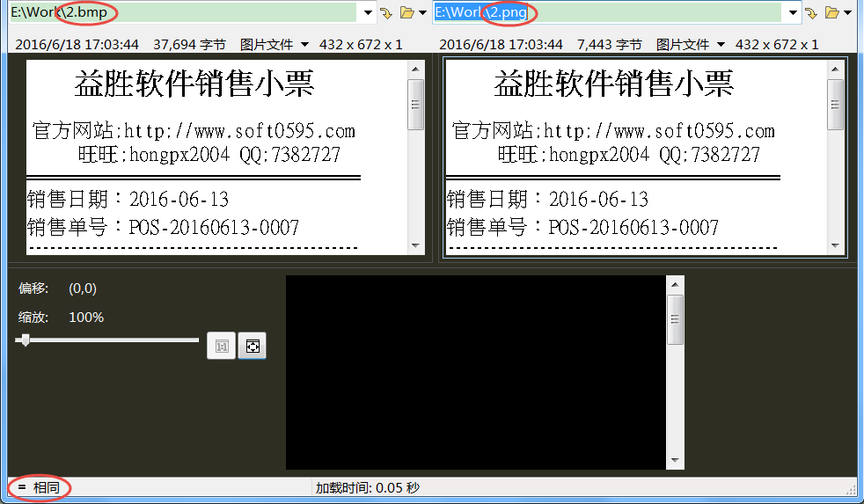This screenshot has height=504, width=864.
Task: Open the right pane folder browse icon
Action: point(832,12)
